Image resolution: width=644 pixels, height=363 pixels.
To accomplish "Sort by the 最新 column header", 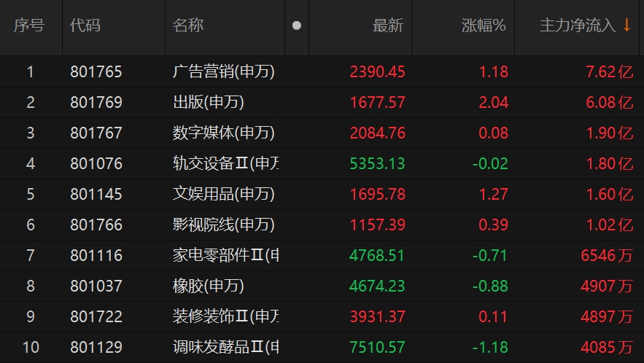I will (388, 26).
